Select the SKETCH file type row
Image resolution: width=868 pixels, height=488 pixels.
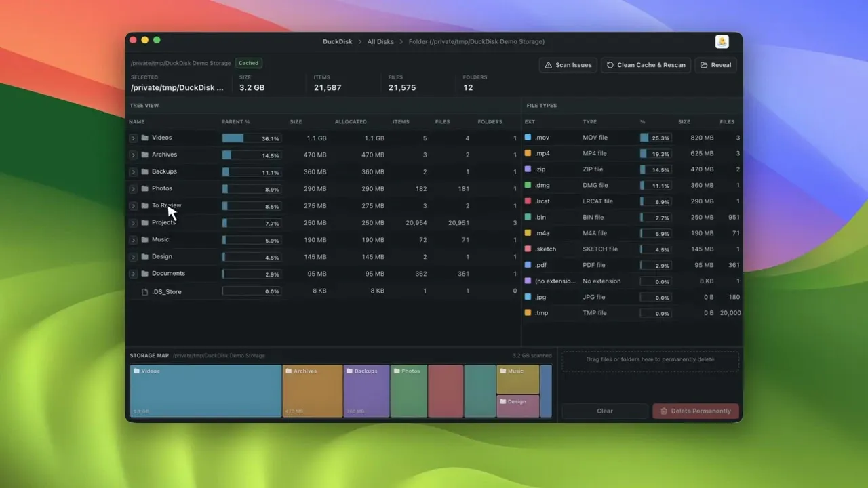click(632, 249)
